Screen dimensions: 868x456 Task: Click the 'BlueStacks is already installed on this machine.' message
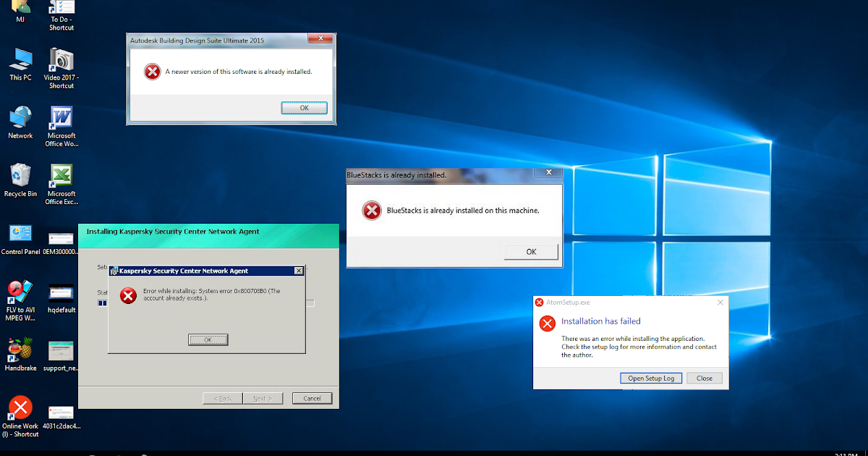[463, 211]
